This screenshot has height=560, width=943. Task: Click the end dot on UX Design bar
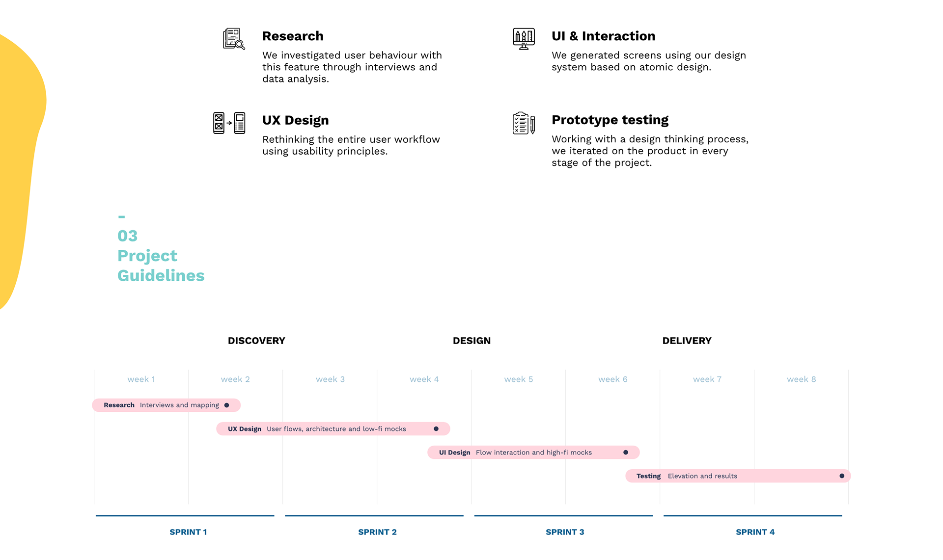click(x=436, y=429)
